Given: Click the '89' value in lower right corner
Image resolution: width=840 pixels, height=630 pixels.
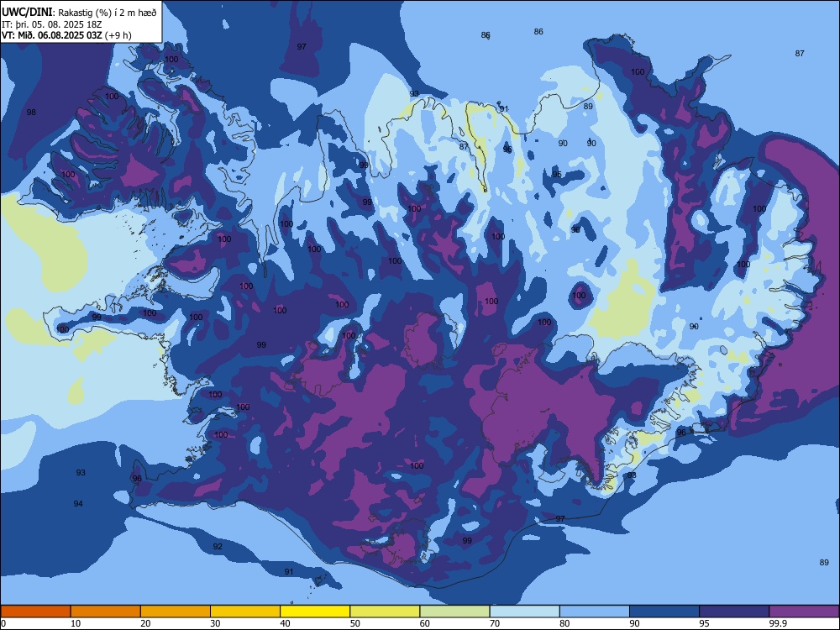Looking at the screenshot, I should click(824, 563).
